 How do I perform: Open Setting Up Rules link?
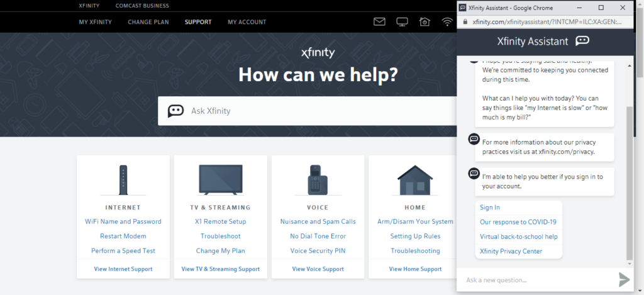(x=415, y=237)
